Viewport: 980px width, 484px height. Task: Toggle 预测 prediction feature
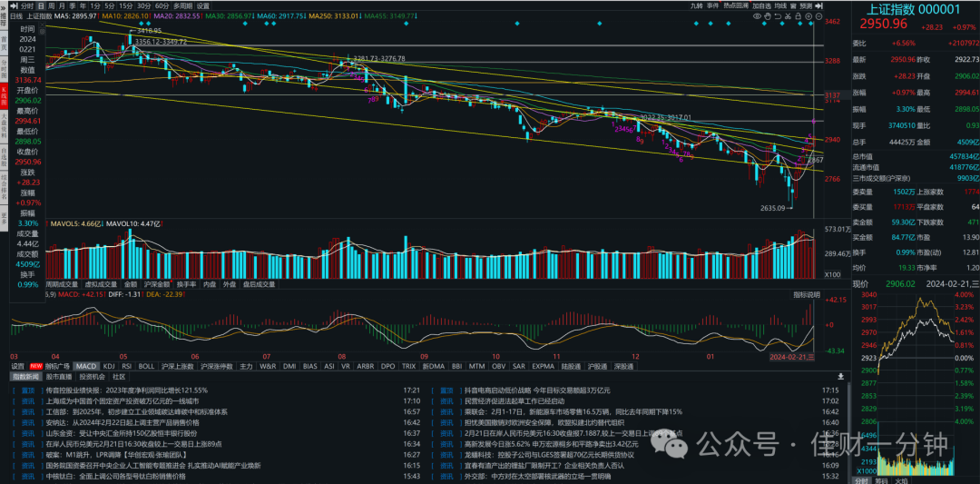click(x=806, y=5)
